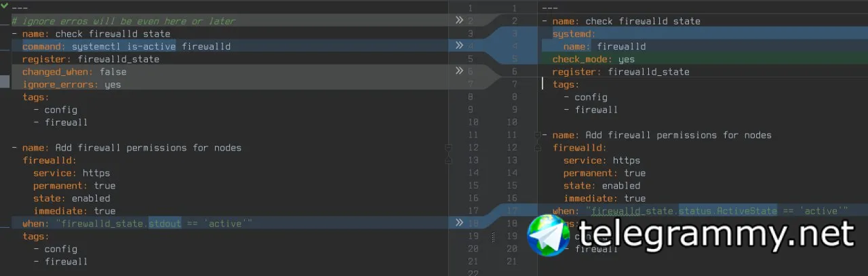Viewport: 868px width, 276px height.
Task: Apply the comment-line change at left line 2
Action: [459, 21]
